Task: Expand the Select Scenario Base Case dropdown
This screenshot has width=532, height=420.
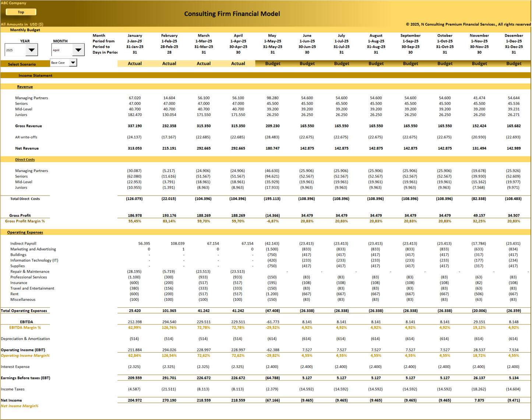Action: (73, 63)
